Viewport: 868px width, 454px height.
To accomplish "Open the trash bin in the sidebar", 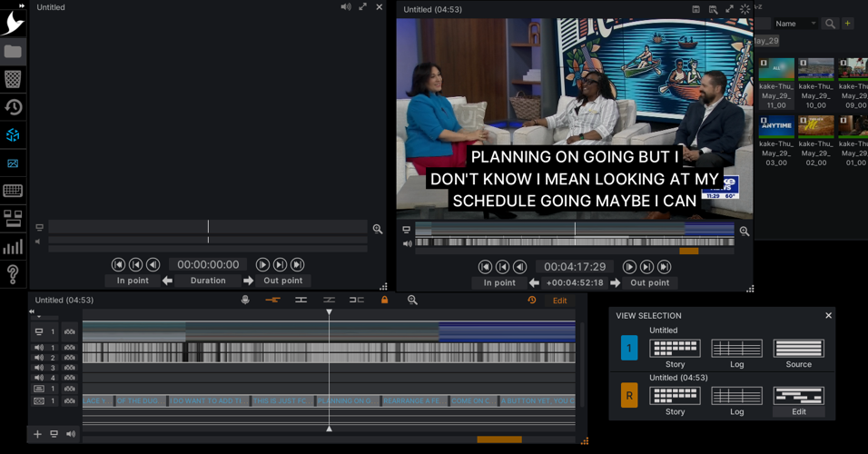I will (13, 79).
